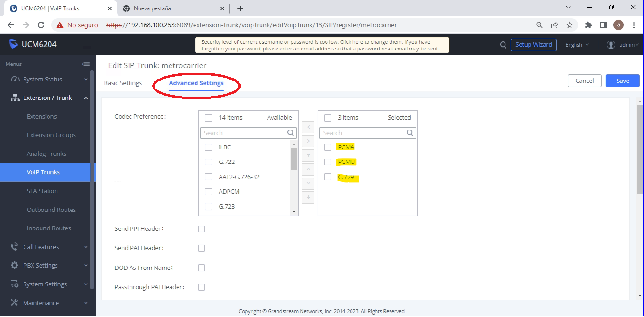644x317 pixels.
Task: Tick the G.722 codec in Available list
Action: (x=209, y=162)
